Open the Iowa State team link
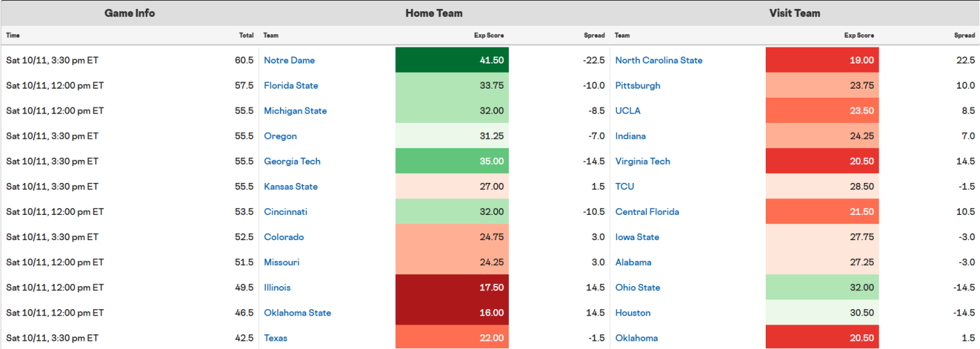Image resolution: width=980 pixels, height=349 pixels. click(x=637, y=237)
